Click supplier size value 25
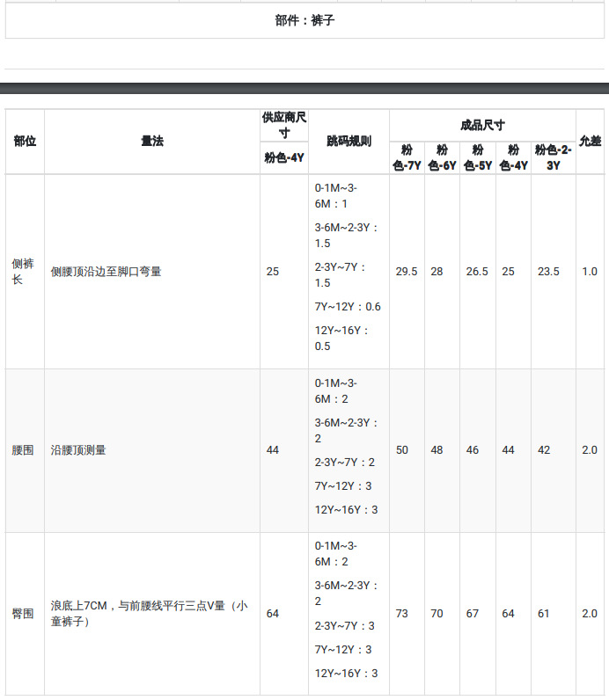609x700 pixels. coord(273,272)
